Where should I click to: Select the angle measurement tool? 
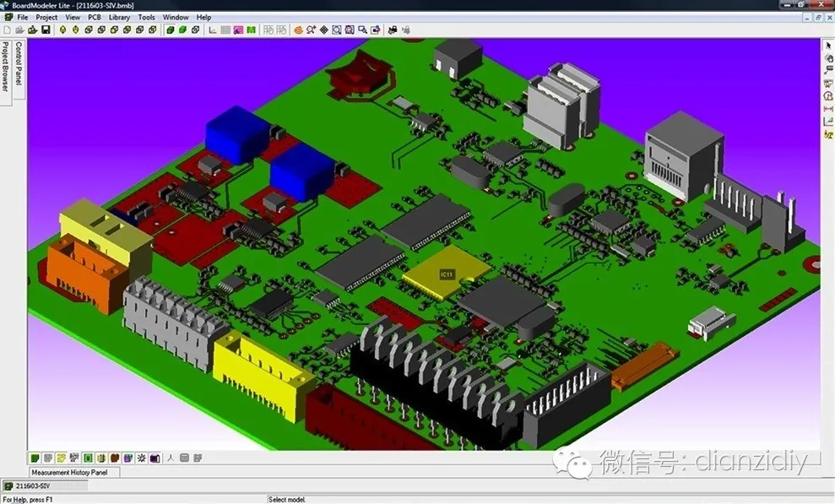(x=828, y=122)
